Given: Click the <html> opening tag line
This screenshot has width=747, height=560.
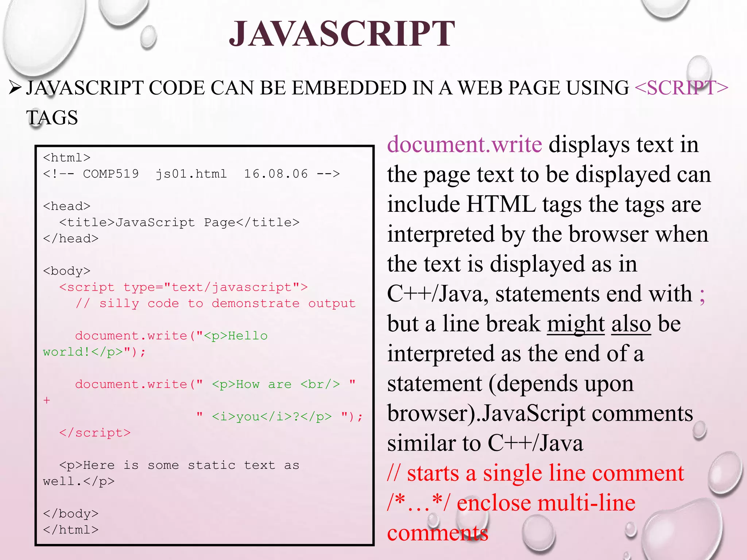Looking at the screenshot, I should click(67, 157).
